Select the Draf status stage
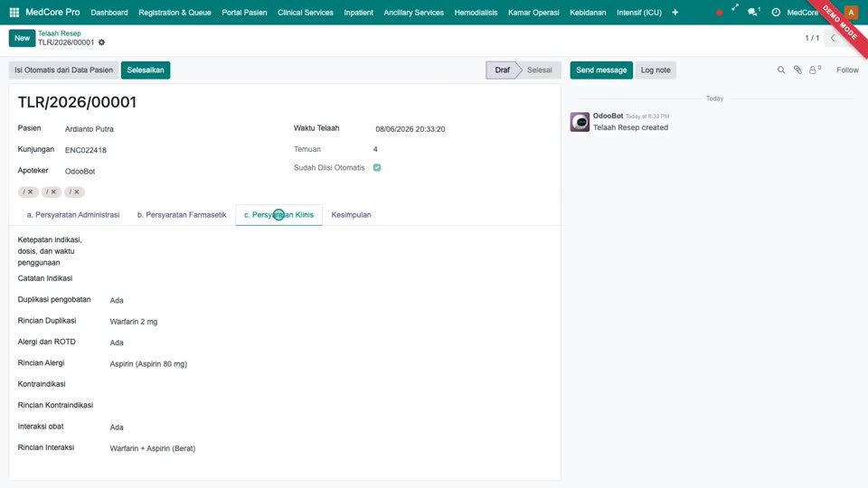 pyautogui.click(x=502, y=70)
